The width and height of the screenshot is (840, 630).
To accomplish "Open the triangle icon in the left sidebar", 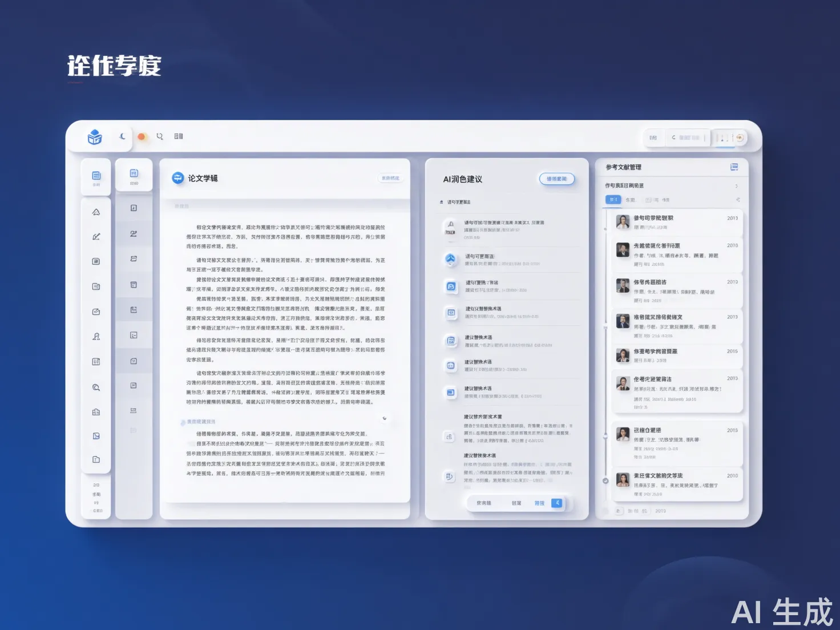I will 96,212.
